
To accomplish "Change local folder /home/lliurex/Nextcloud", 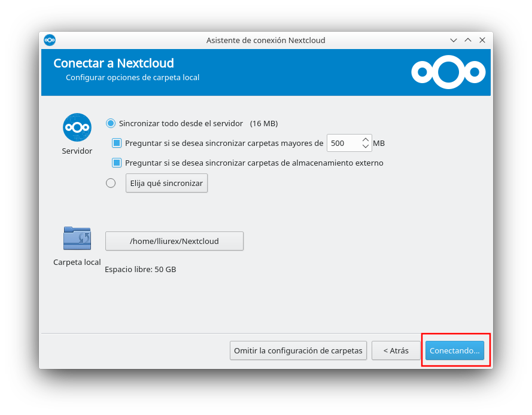I will 174,241.
